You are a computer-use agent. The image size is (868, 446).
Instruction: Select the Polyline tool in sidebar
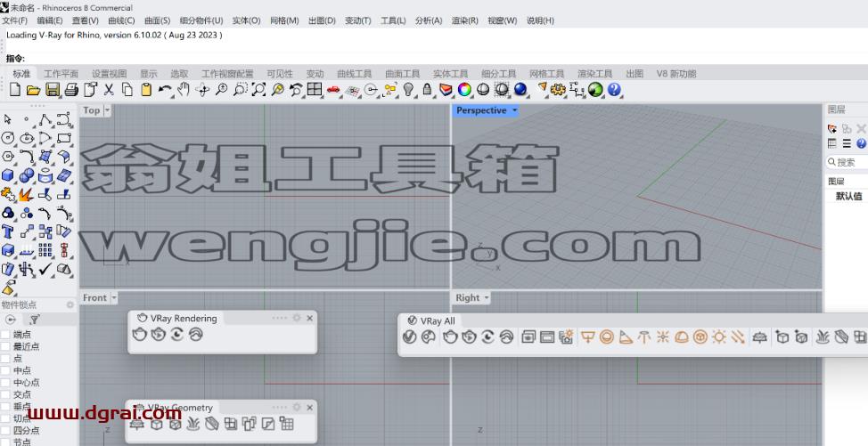45,119
